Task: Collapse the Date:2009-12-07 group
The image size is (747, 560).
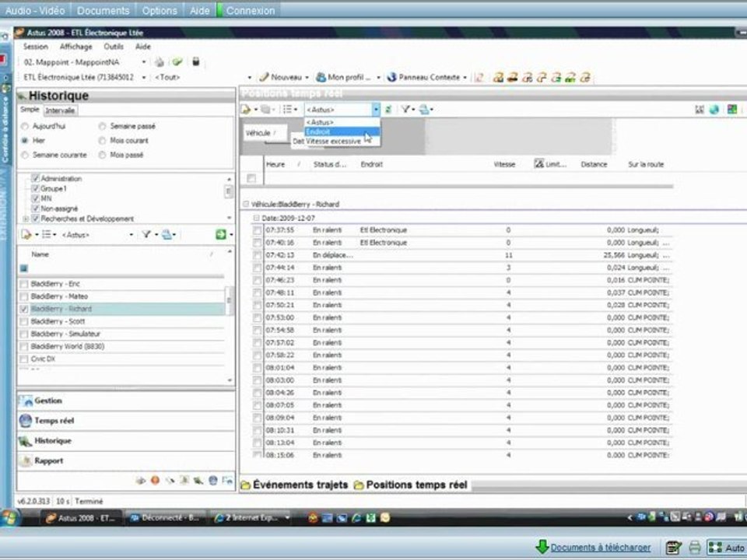Action: click(x=256, y=218)
